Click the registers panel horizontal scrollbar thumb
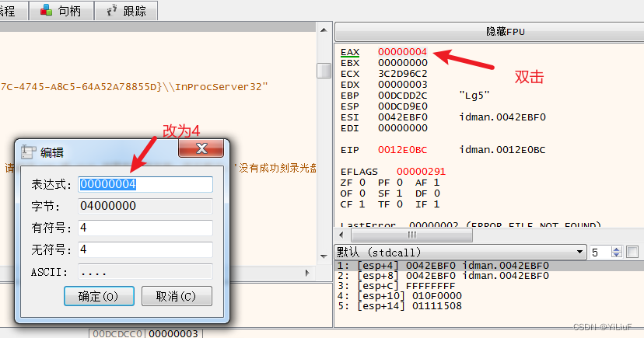644x338 pixels. point(411,235)
